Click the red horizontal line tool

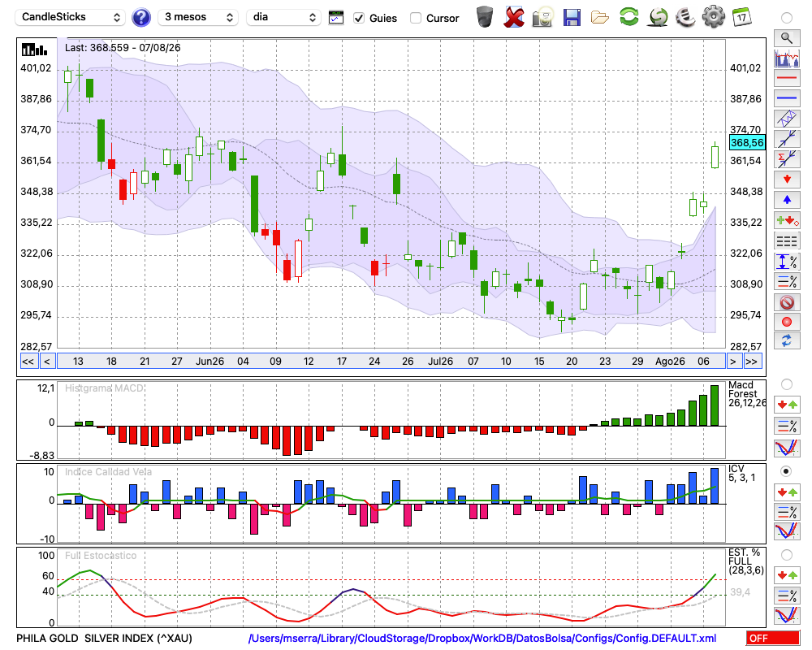tap(787, 78)
